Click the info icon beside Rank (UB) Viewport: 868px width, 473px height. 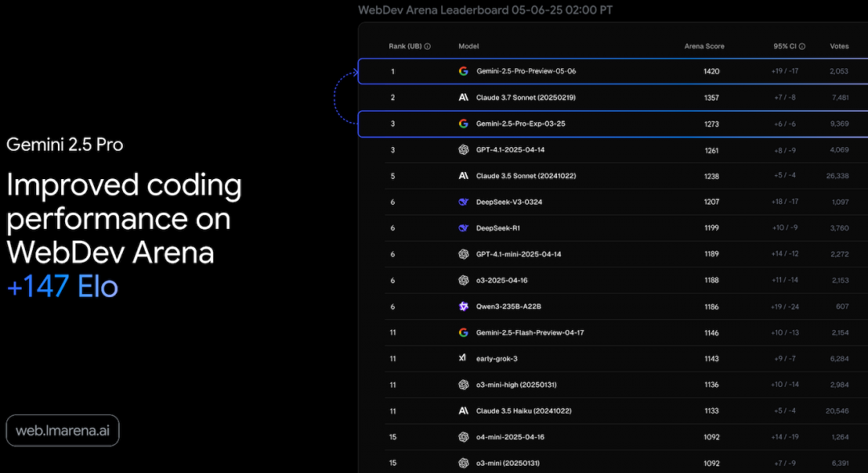tap(428, 47)
